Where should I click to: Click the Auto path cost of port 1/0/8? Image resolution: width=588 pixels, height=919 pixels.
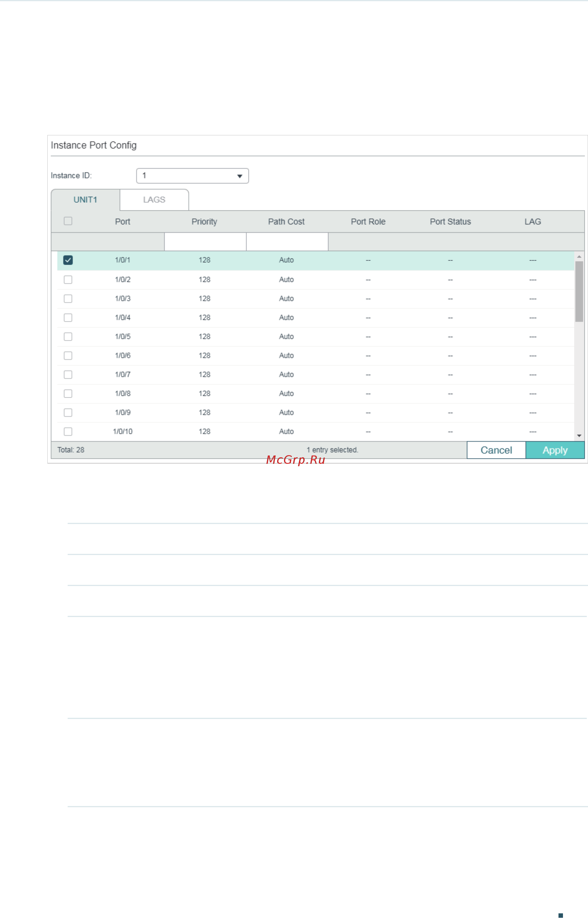(286, 394)
